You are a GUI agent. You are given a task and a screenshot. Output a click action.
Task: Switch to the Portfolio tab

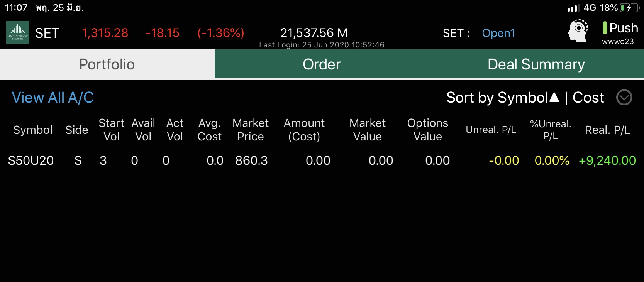[107, 64]
